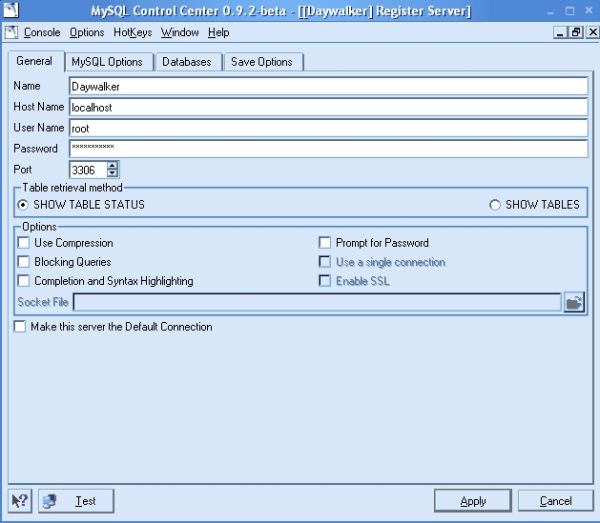The image size is (600, 523).
Task: Click the Port field showing 3306
Action: 88,169
